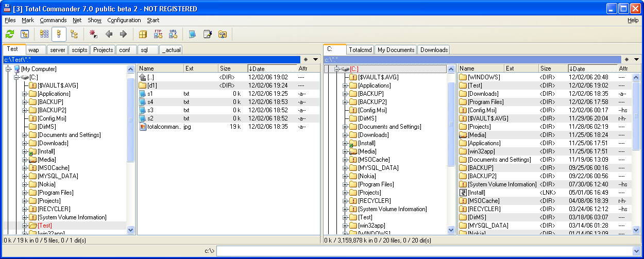Switch to the _actual tab
This screenshot has width=644, height=259.
[171, 50]
